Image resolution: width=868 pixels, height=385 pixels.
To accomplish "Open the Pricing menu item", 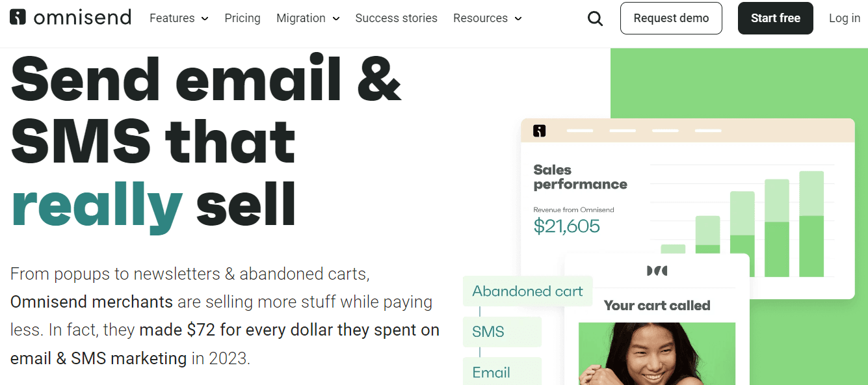I will pyautogui.click(x=243, y=18).
